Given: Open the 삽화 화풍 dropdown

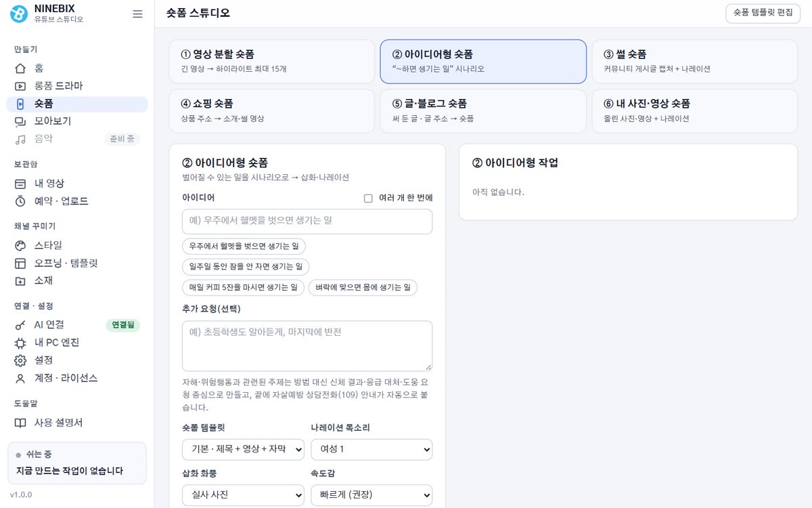Looking at the screenshot, I should [x=243, y=494].
